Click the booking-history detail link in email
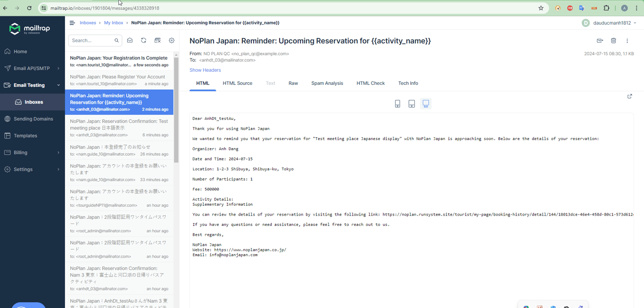The height and width of the screenshot is (308, 644). pos(508,215)
